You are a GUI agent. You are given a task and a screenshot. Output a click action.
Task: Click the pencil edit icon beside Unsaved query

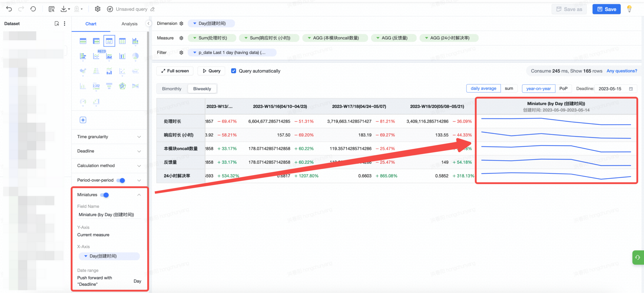(152, 9)
